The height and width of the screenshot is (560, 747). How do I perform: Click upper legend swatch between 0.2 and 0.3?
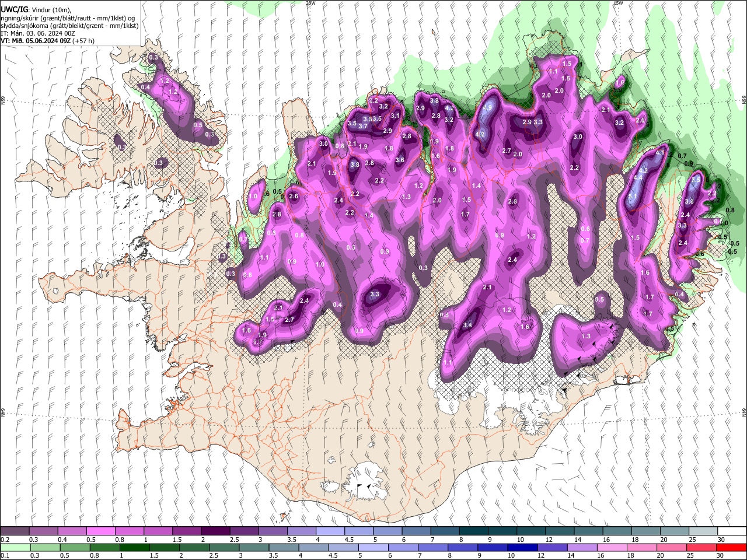[x=15, y=531]
